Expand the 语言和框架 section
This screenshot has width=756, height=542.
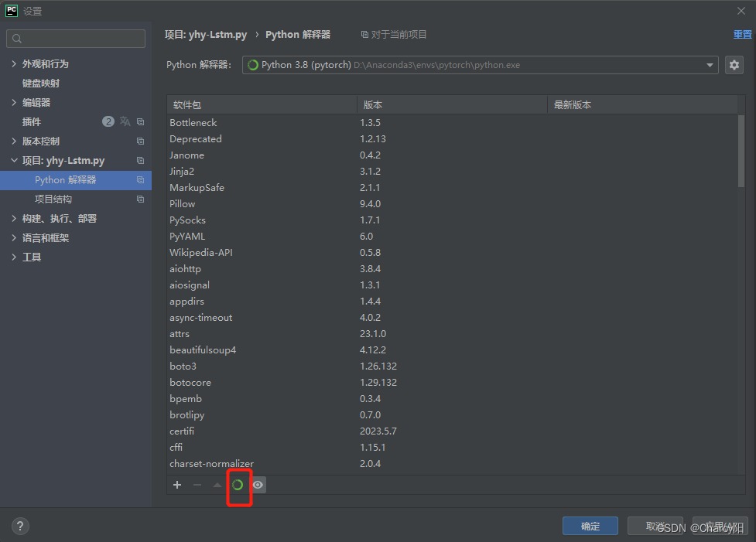click(x=14, y=237)
